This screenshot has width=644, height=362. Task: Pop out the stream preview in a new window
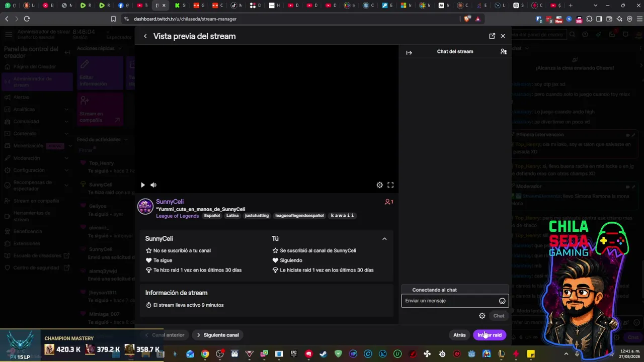click(492, 36)
